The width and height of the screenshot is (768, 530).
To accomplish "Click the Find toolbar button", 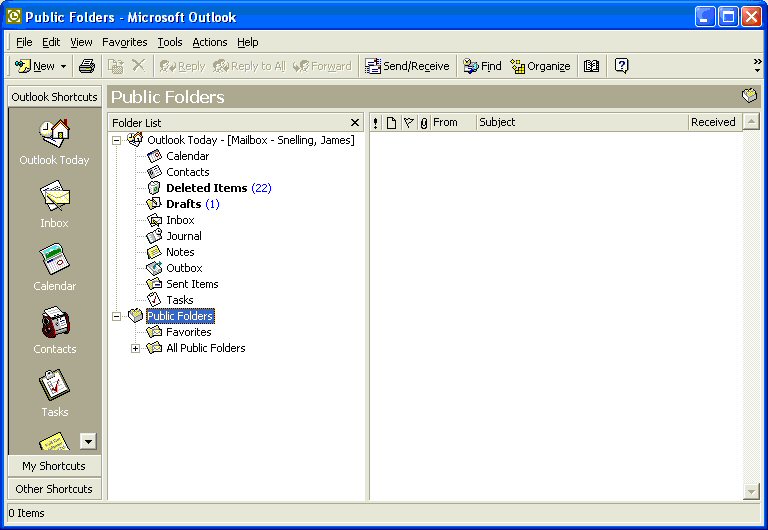I will pos(482,66).
